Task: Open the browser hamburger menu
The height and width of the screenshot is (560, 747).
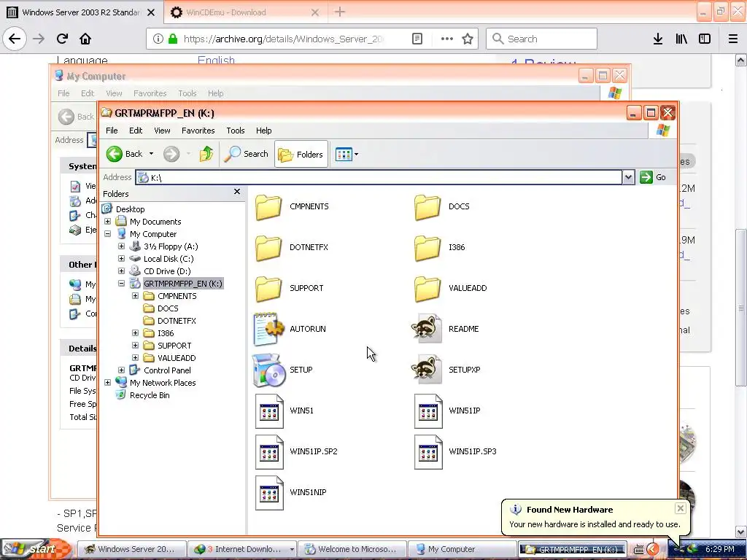Action: pyautogui.click(x=733, y=39)
